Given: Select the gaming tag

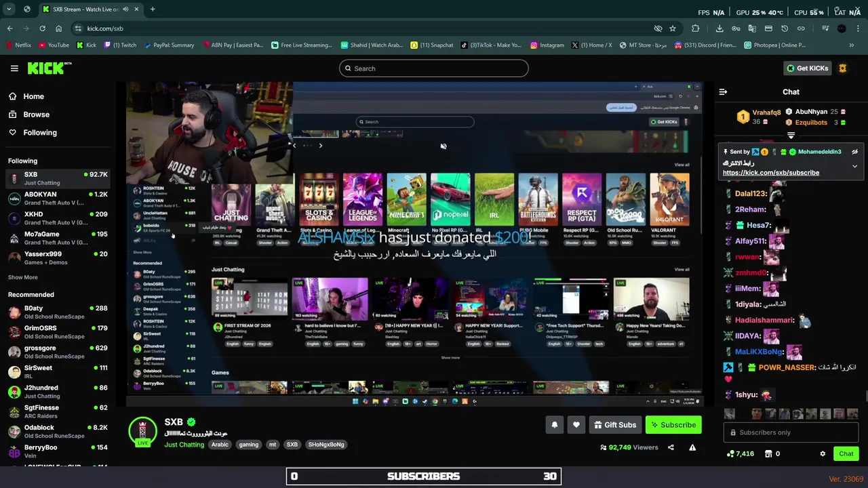Looking at the screenshot, I should click(x=248, y=445).
